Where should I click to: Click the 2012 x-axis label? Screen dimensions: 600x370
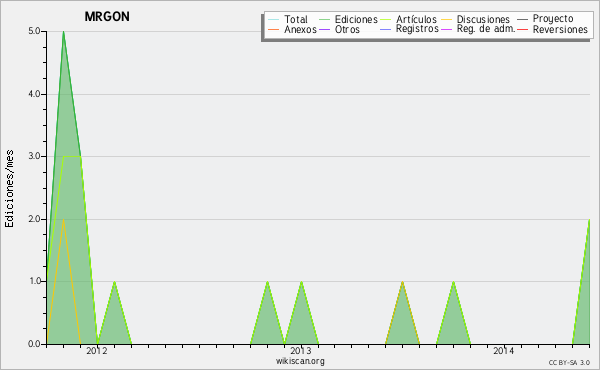[97, 351]
